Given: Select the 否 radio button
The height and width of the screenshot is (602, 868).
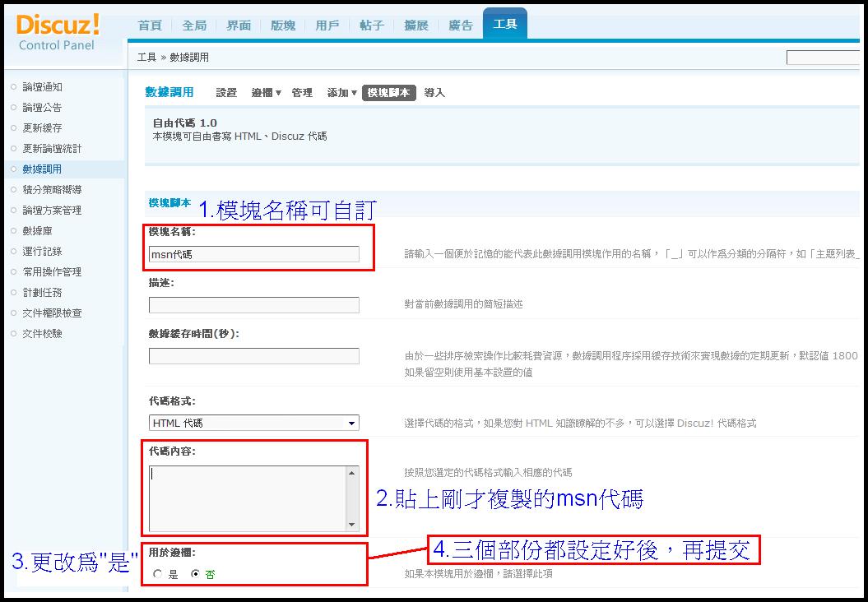Looking at the screenshot, I should point(195,574).
